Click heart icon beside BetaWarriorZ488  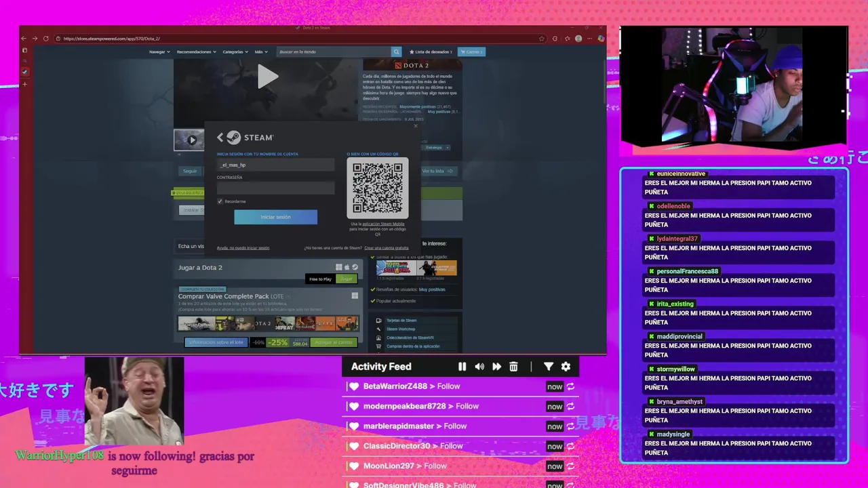[x=353, y=386]
